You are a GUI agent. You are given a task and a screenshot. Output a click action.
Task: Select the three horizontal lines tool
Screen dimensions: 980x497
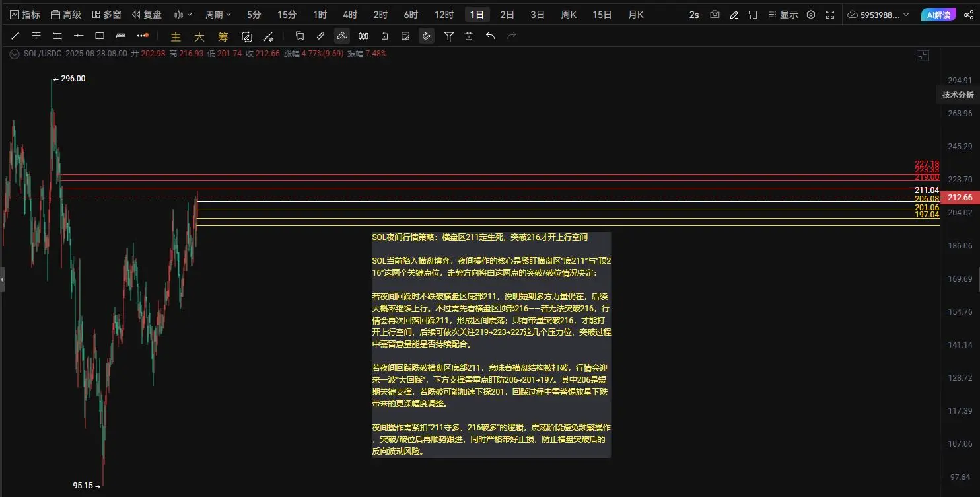coord(57,36)
